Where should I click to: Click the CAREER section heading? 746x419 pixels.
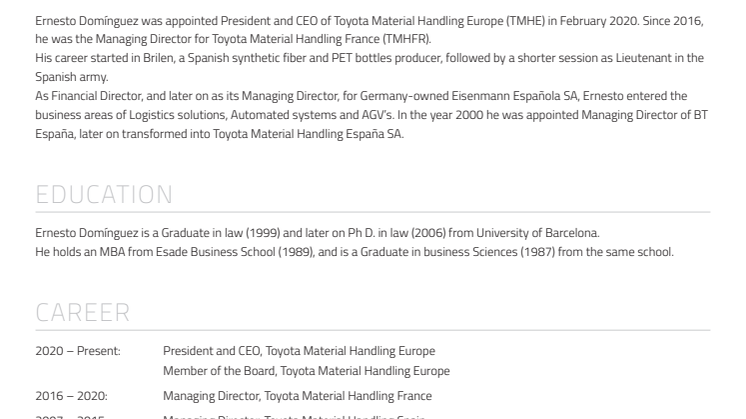coord(83,313)
